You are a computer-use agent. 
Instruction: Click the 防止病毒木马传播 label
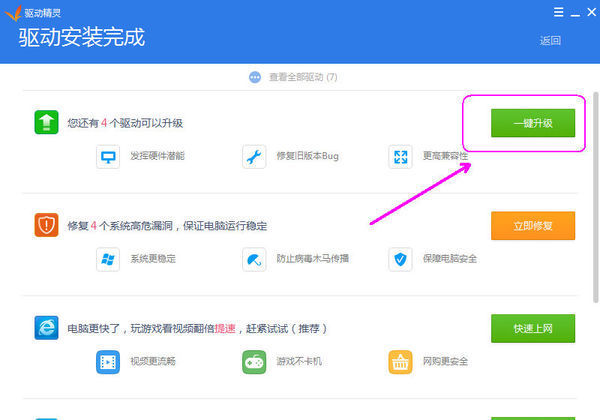coord(313,259)
